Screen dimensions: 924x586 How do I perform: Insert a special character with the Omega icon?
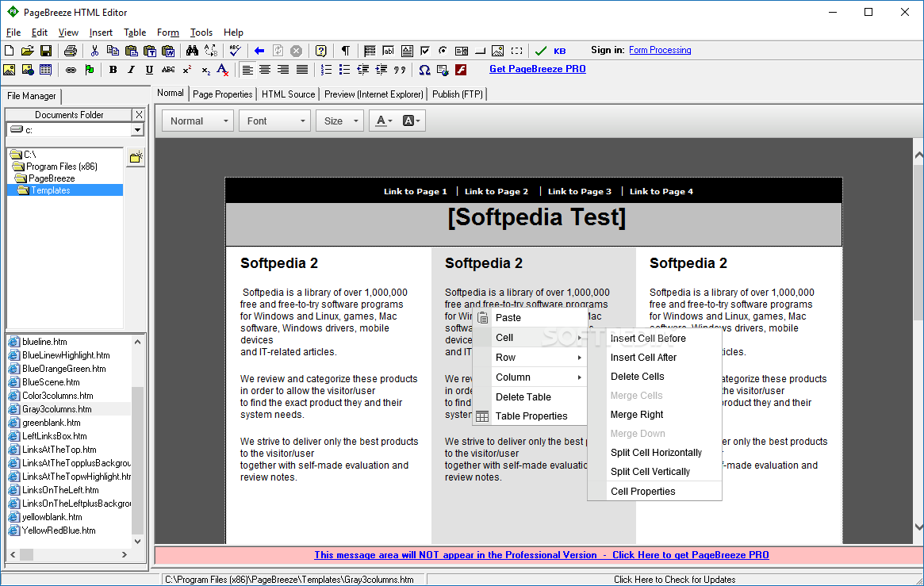click(424, 70)
